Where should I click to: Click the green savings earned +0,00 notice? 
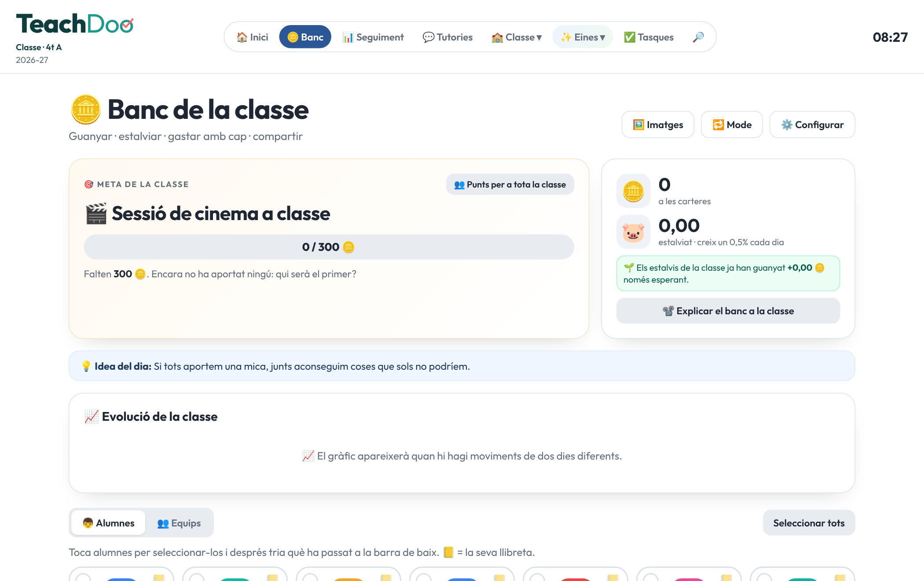pyautogui.click(x=728, y=273)
